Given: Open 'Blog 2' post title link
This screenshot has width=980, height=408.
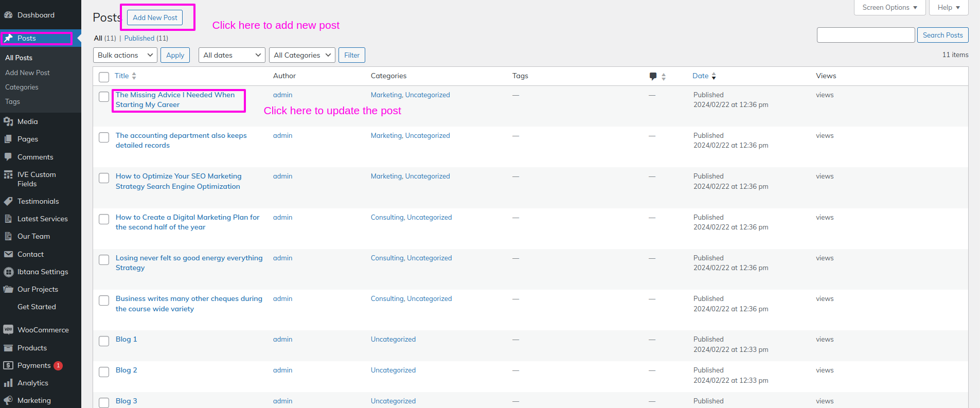Looking at the screenshot, I should pyautogui.click(x=126, y=370).
